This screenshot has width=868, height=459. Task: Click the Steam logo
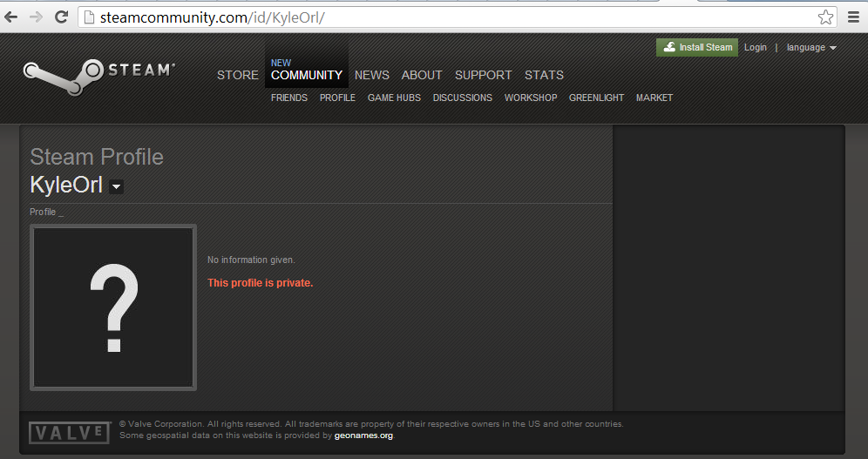click(x=99, y=76)
